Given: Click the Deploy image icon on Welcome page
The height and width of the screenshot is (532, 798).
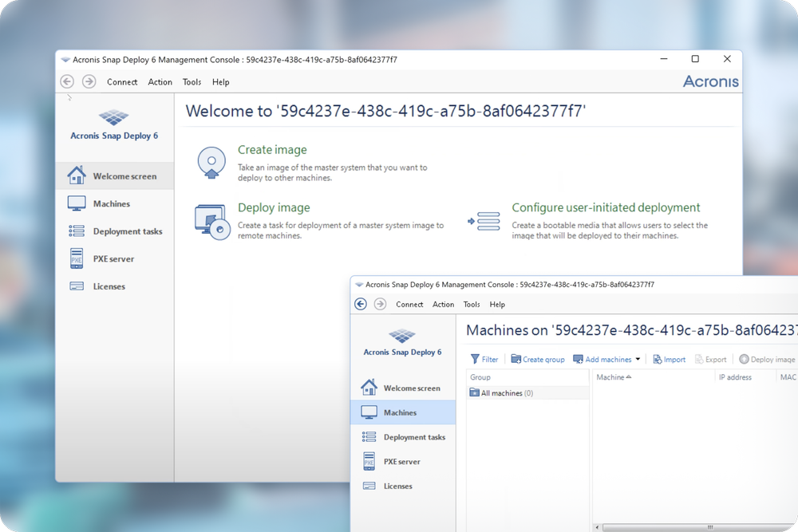Looking at the screenshot, I should tap(212, 222).
